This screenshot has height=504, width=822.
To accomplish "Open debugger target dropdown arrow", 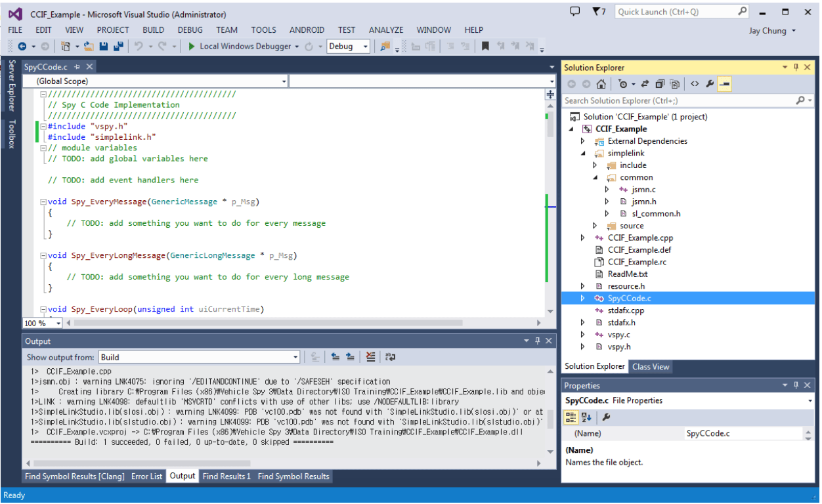I will tap(297, 47).
